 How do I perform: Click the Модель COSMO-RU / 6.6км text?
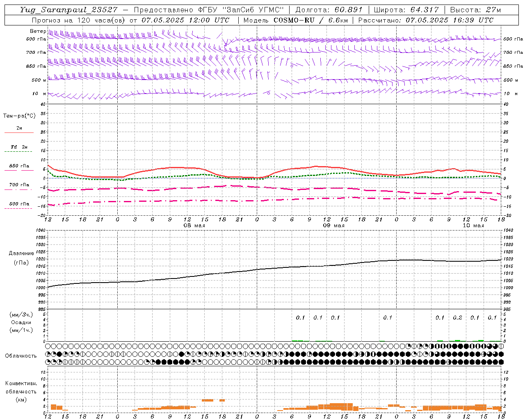[296, 20]
